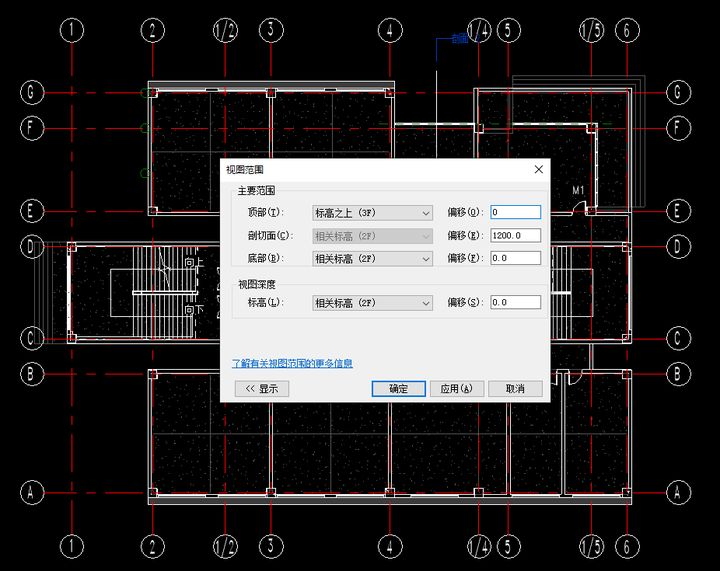Select top grid bubble 3
720x571 pixels.
pyautogui.click(x=271, y=30)
